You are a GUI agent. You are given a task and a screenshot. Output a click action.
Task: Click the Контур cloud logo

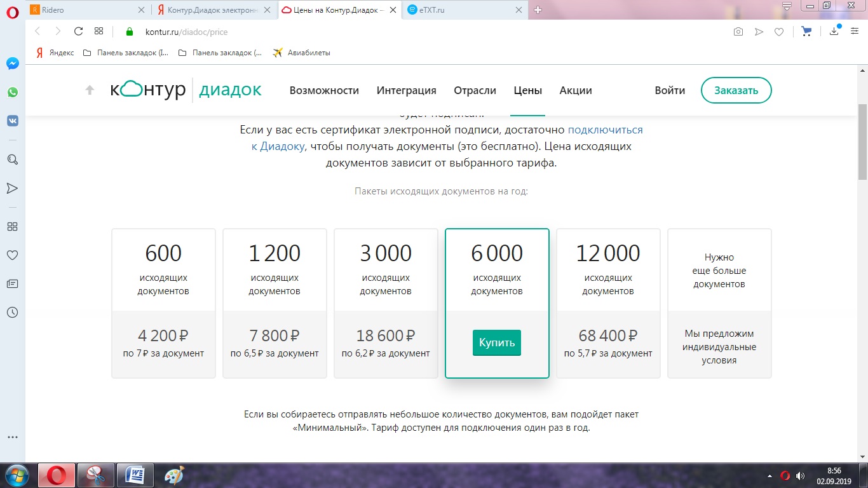[147, 90]
